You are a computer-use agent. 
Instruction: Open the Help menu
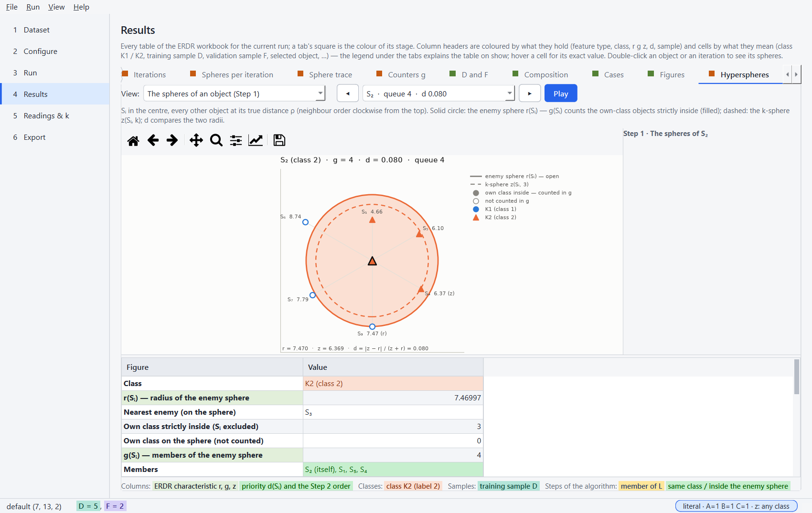click(81, 7)
